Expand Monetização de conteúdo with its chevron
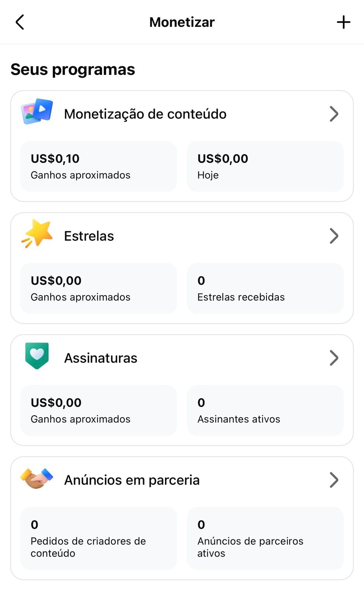This screenshot has height=596, width=364. (334, 114)
